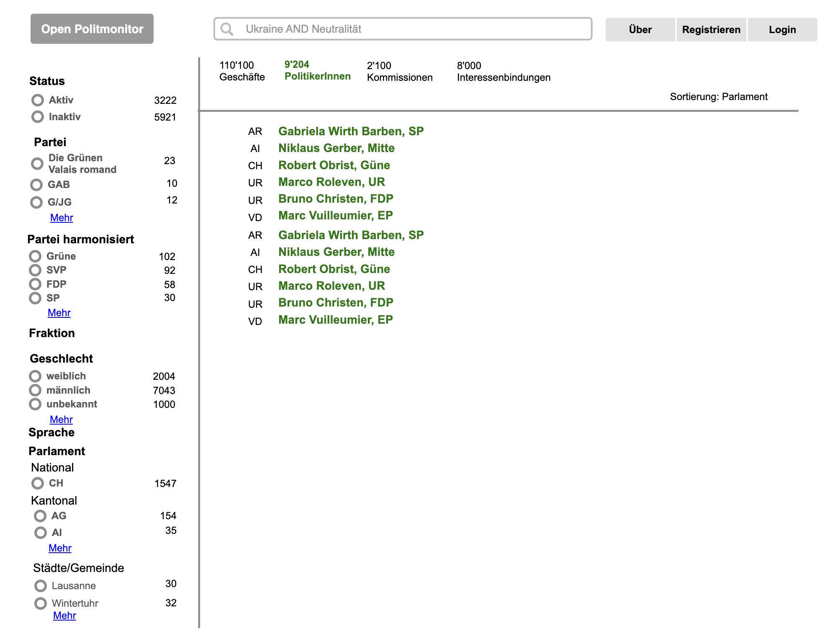The image size is (840, 644).
Task: Expand Mehr under Partei list
Action: [62, 218]
